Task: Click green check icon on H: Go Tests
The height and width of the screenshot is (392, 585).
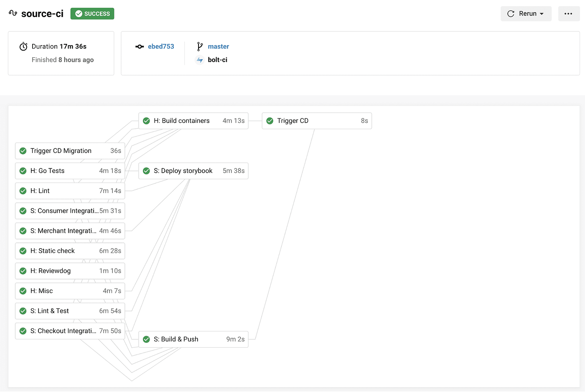Action: (23, 171)
